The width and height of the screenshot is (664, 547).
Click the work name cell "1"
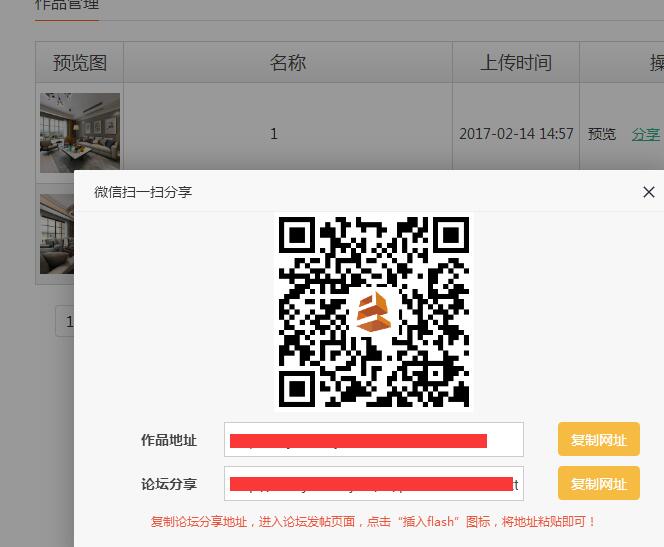pos(274,134)
